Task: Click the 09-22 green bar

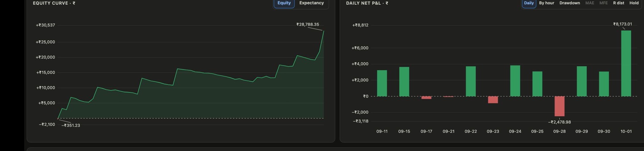Action: click(471, 81)
